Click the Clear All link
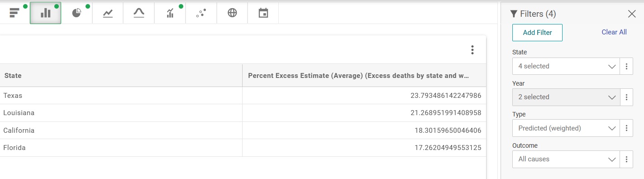This screenshot has height=179, width=644. click(614, 32)
